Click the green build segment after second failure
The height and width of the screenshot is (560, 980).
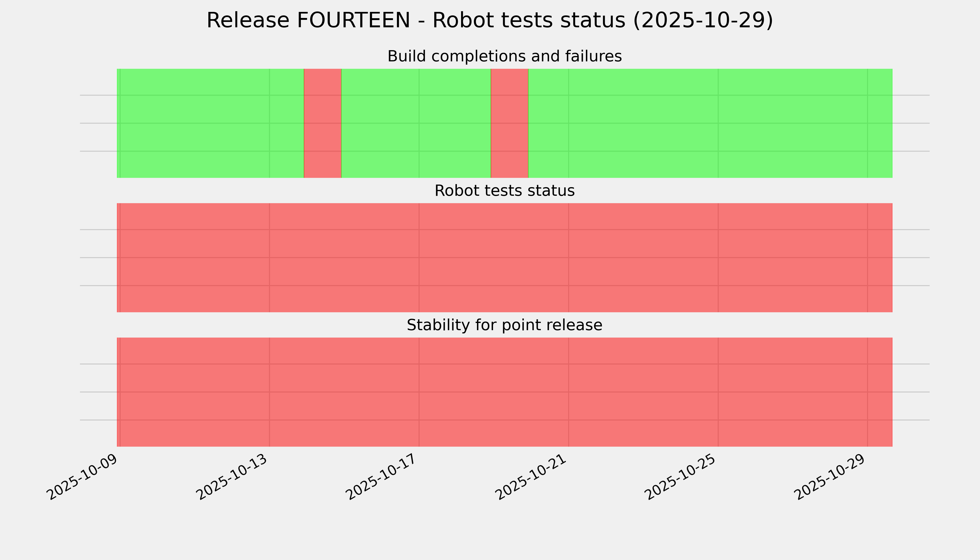710,123
